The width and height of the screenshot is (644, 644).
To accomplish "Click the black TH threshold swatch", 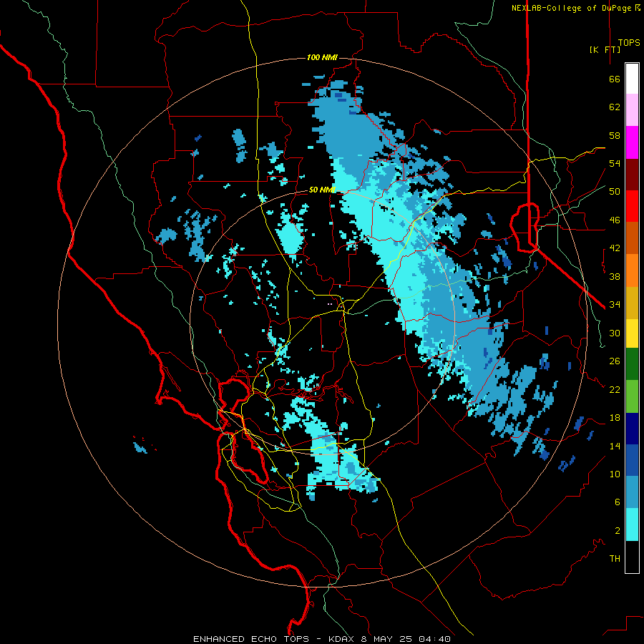I will (x=632, y=557).
